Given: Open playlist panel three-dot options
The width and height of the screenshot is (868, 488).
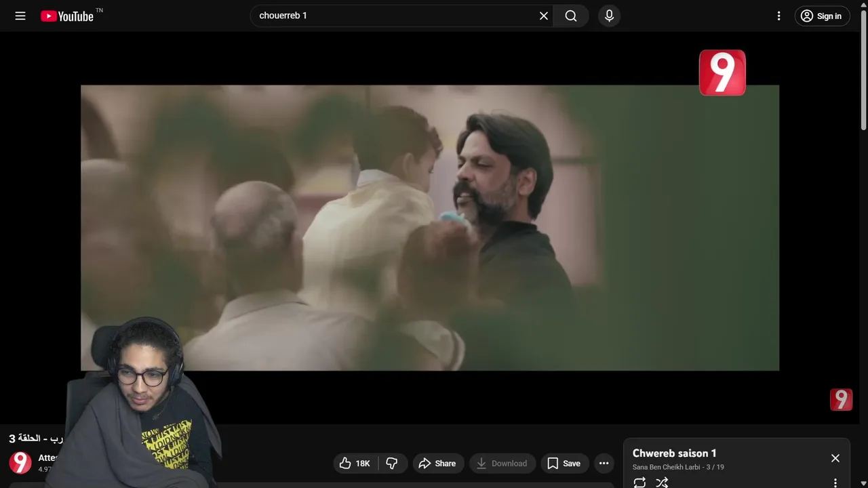Looking at the screenshot, I should click(835, 483).
